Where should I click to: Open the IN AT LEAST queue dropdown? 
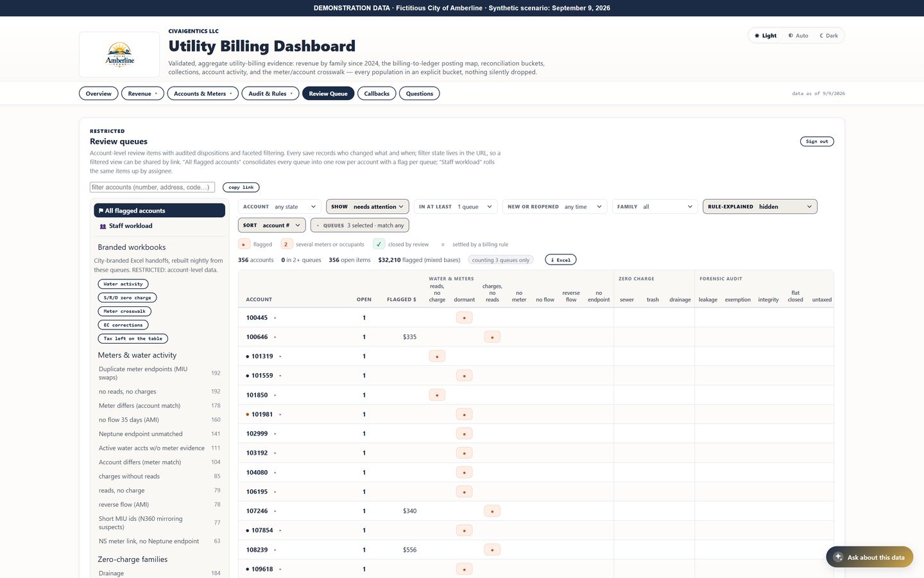click(x=456, y=207)
